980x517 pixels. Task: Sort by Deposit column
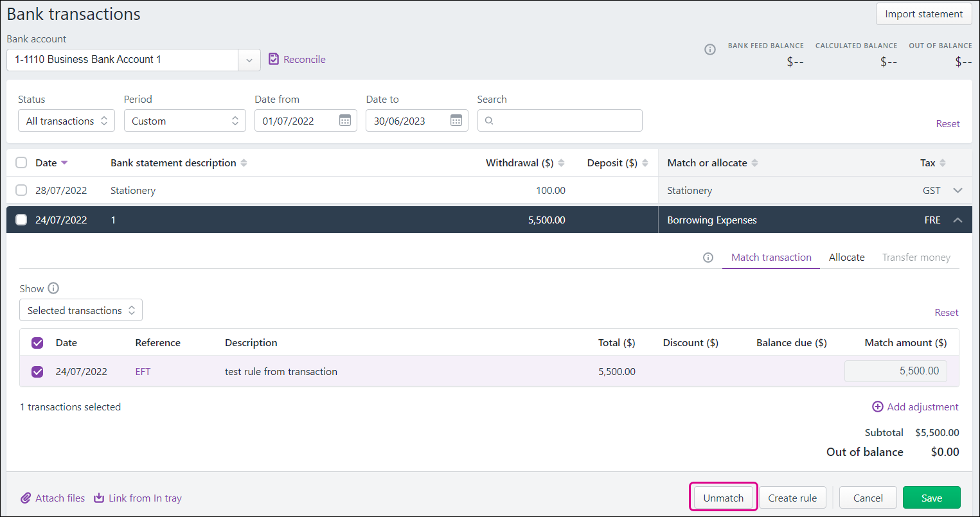(645, 163)
